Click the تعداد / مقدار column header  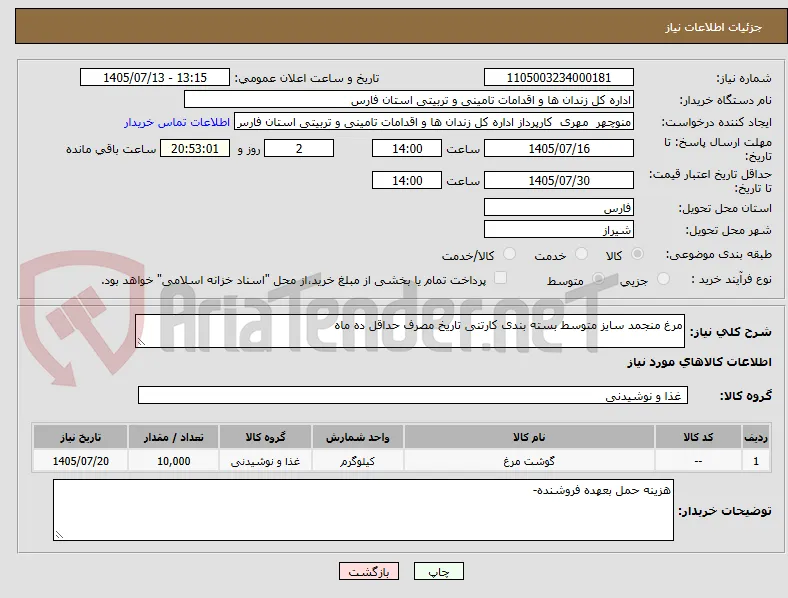(x=173, y=437)
